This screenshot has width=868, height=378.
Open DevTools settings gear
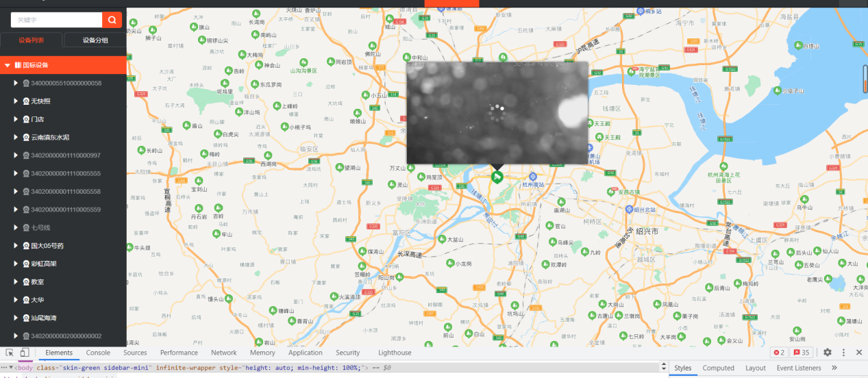click(828, 353)
